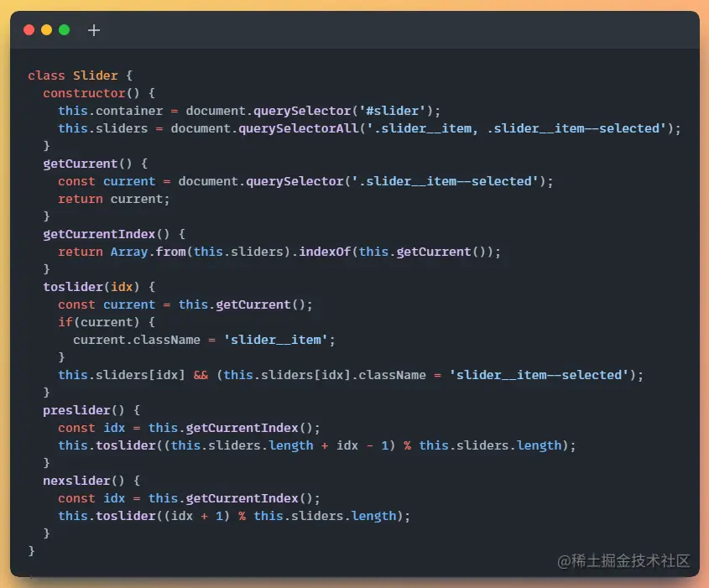Click the green maximize window dot
This screenshot has height=588, width=709.
point(65,30)
